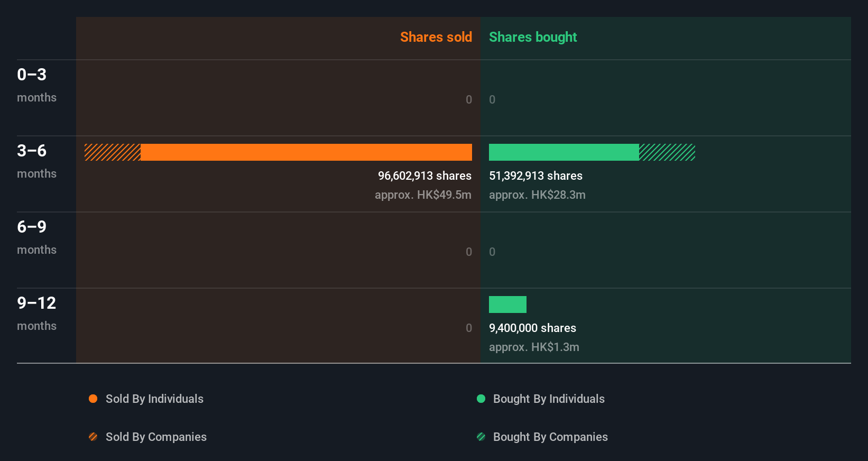
Task: Click the 0–3 months row label
Action: coord(36,85)
